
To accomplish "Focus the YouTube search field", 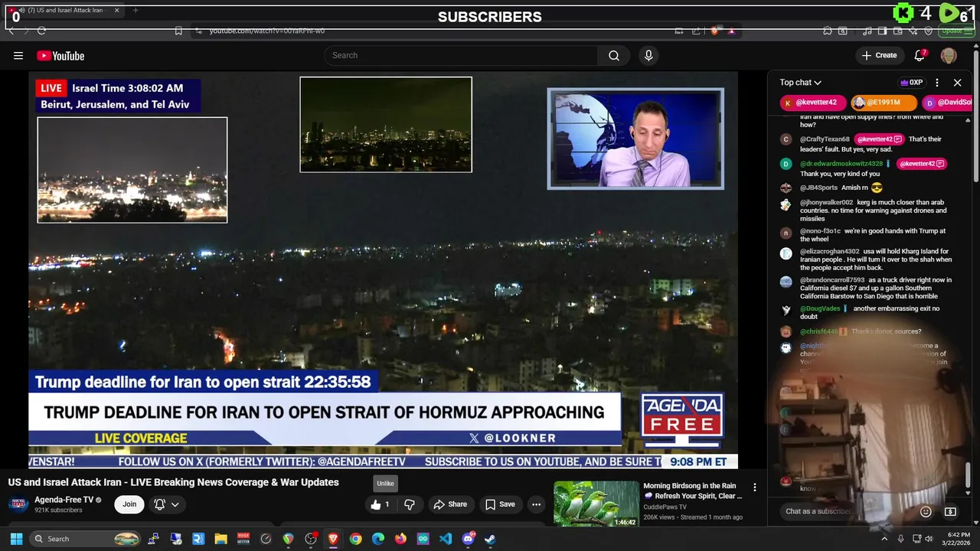I will (x=462, y=55).
